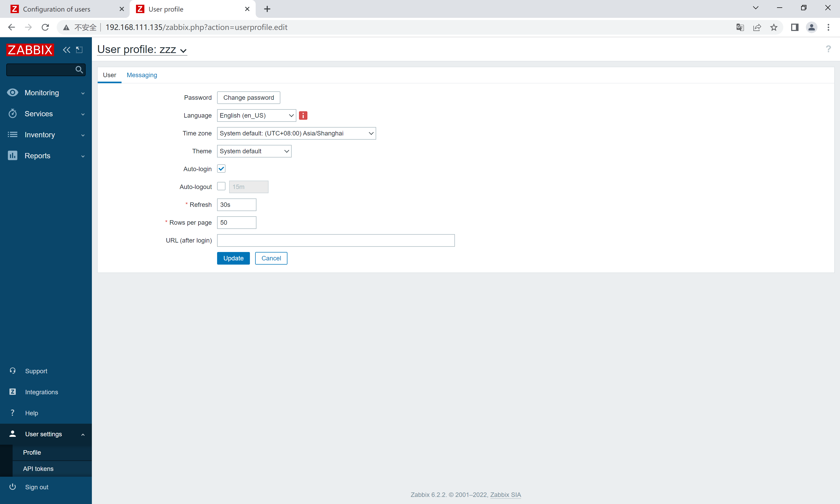
Task: Click the Help link text in sidebar
Action: (x=31, y=413)
